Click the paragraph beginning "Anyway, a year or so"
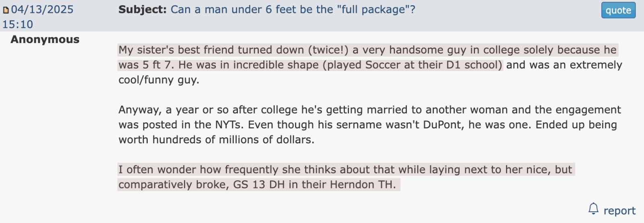The image size is (644, 223). [x=369, y=125]
